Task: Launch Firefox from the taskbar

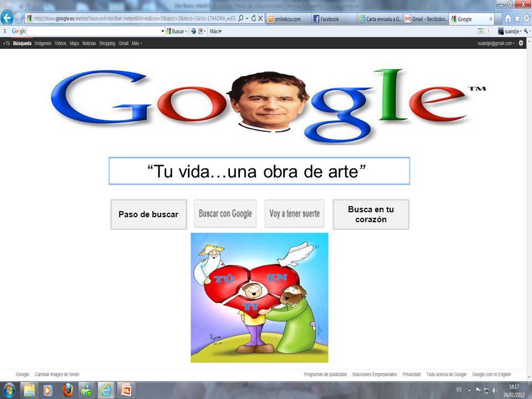Action: 68,390
